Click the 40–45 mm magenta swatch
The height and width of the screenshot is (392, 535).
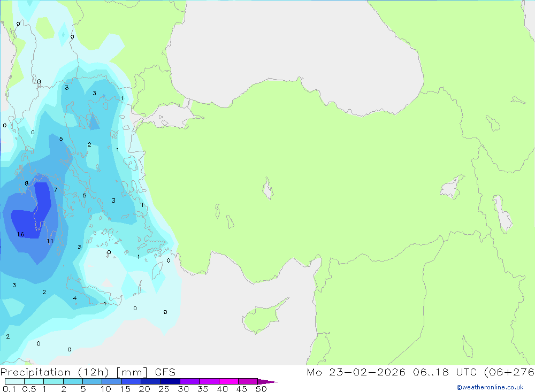[x=228, y=381]
